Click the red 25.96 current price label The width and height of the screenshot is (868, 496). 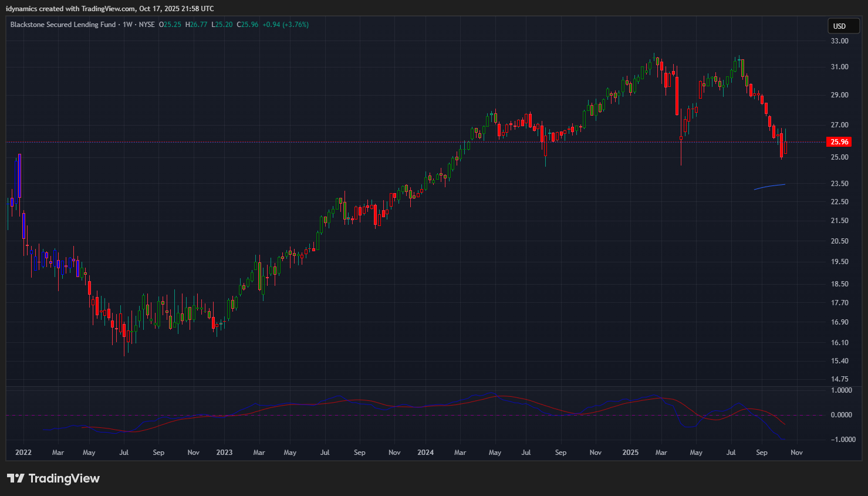(839, 142)
